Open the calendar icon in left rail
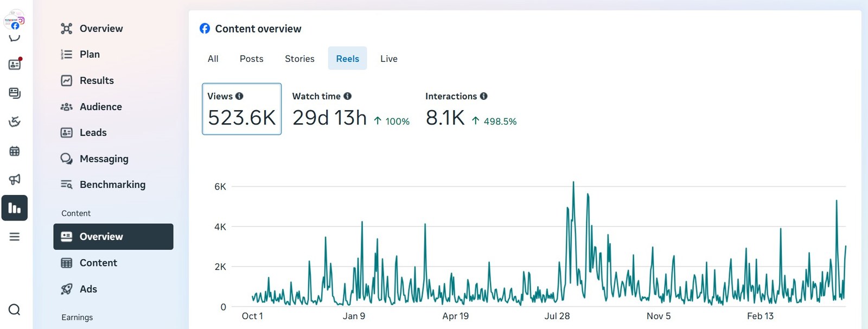 click(x=15, y=151)
